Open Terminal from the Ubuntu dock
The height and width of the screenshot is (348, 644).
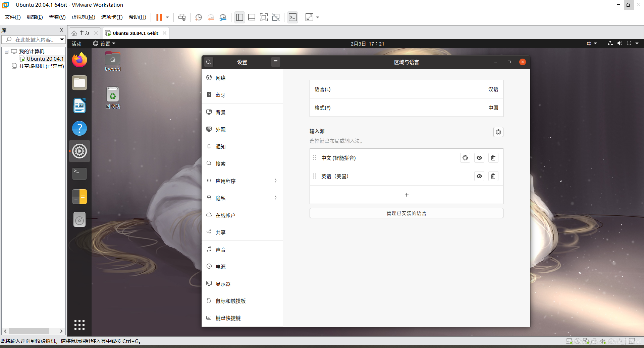pyautogui.click(x=79, y=174)
